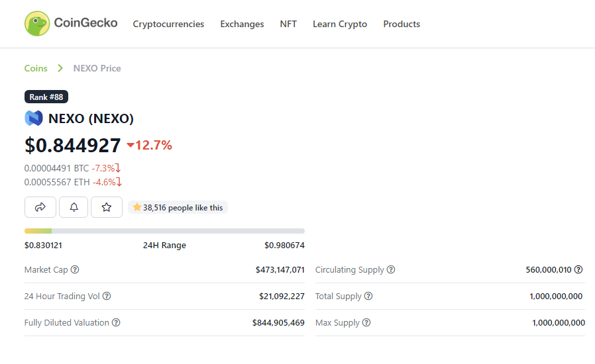
Task: Click the $0.830121 range low value
Action: click(43, 246)
